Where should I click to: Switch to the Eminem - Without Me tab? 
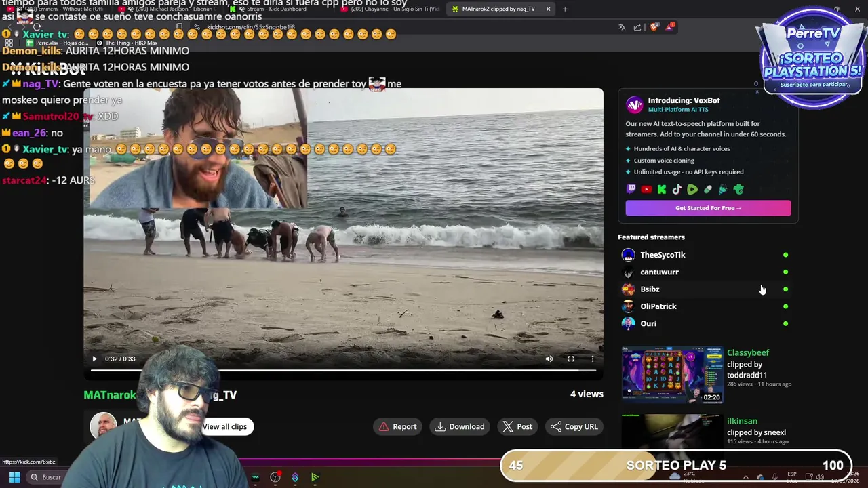click(x=58, y=9)
